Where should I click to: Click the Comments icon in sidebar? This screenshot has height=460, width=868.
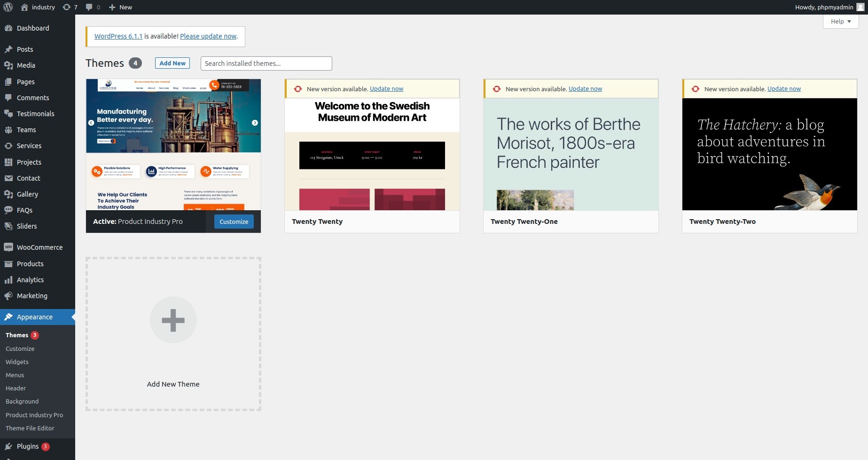pos(8,98)
